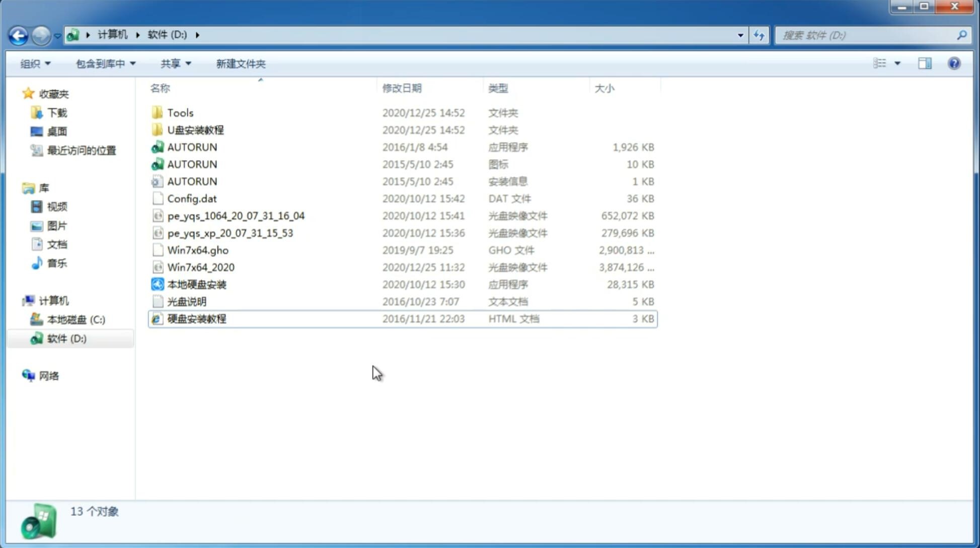
Task: Open pe_yqs_1064 disc image file
Action: tap(236, 216)
